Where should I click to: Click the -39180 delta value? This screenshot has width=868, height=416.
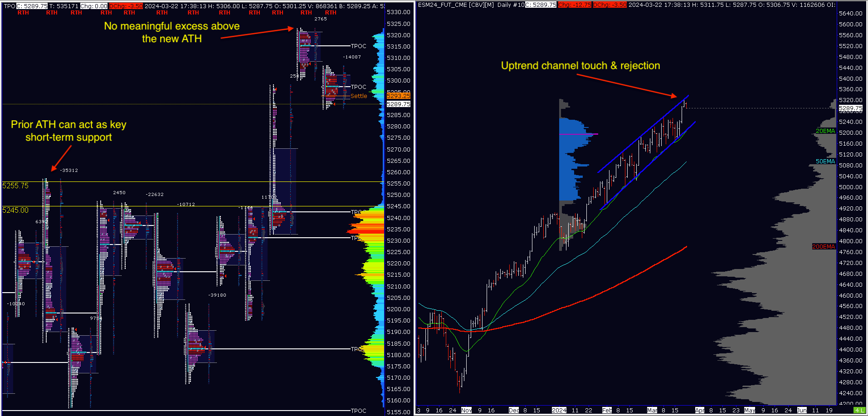[x=217, y=295]
